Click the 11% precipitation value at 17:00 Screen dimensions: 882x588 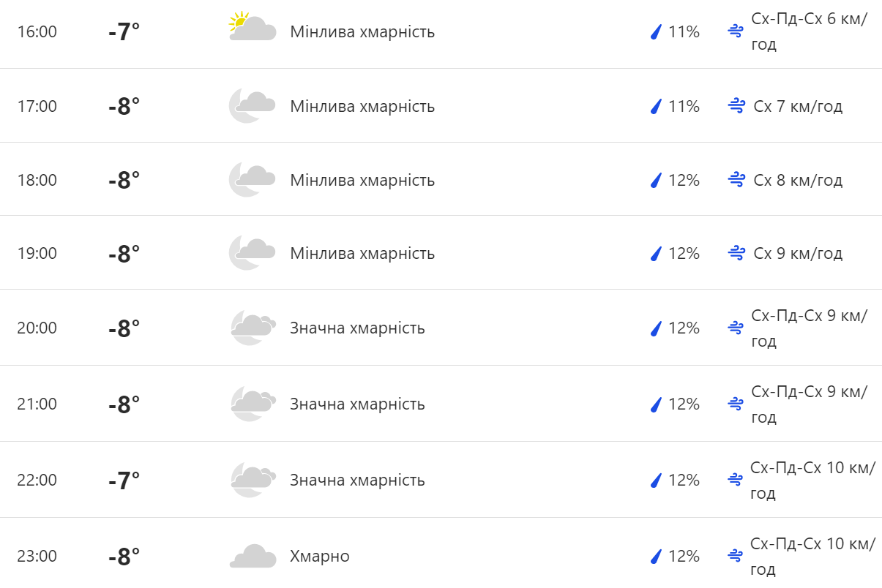point(684,106)
